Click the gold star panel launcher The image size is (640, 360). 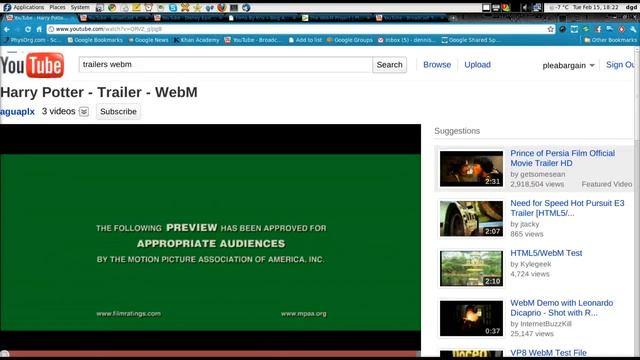198,7
